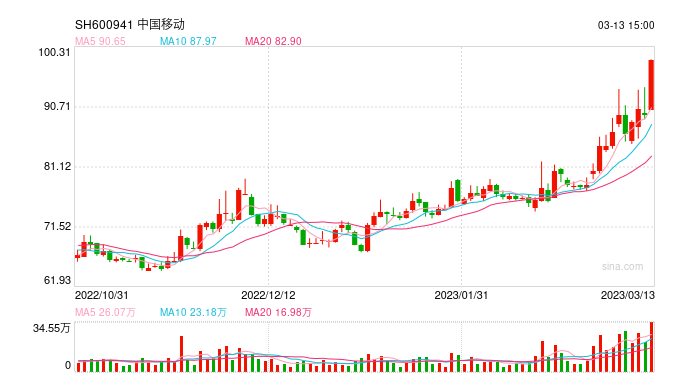Click the 100.31 price axis value
Image resolution: width=691 pixels, height=376 pixels.
[x=54, y=52]
